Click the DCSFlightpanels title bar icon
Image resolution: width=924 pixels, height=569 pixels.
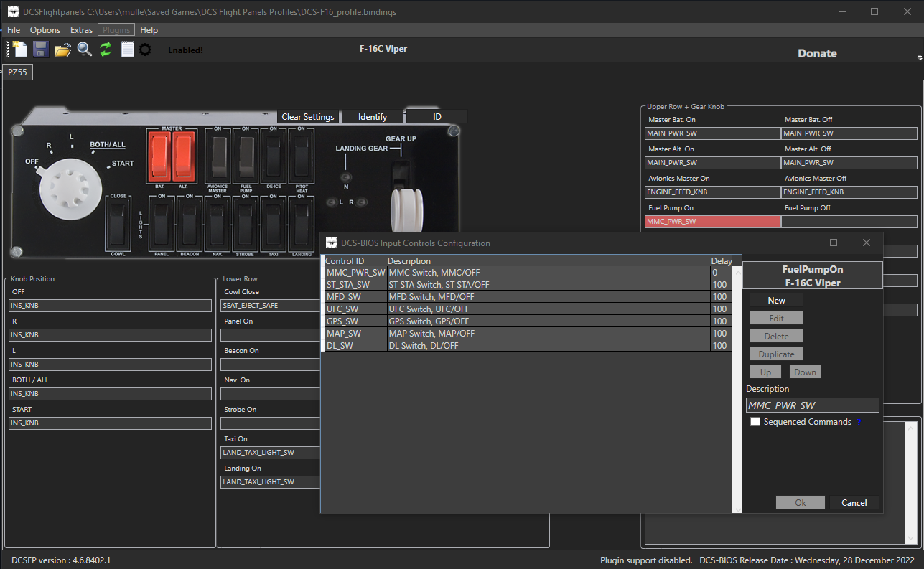[x=14, y=11]
